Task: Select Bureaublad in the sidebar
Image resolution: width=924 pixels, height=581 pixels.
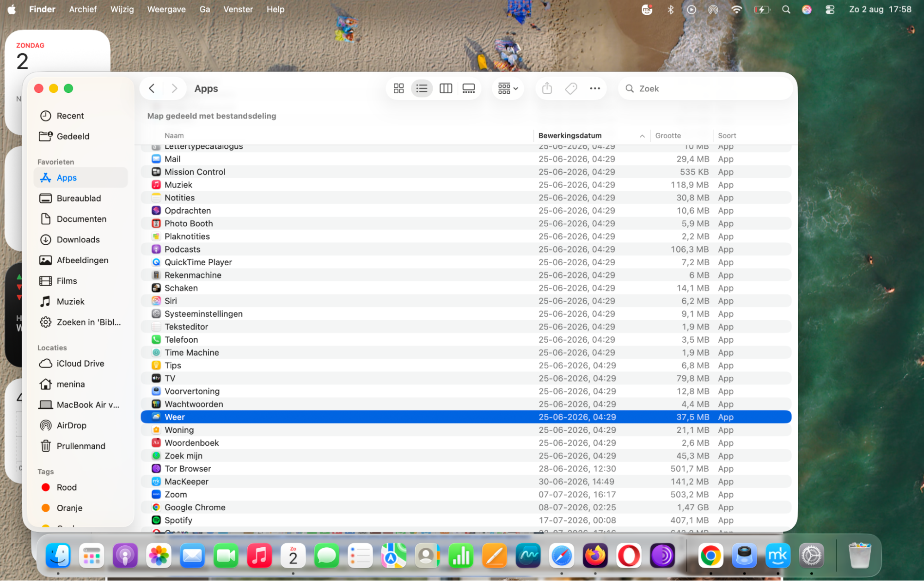Action: tap(80, 198)
